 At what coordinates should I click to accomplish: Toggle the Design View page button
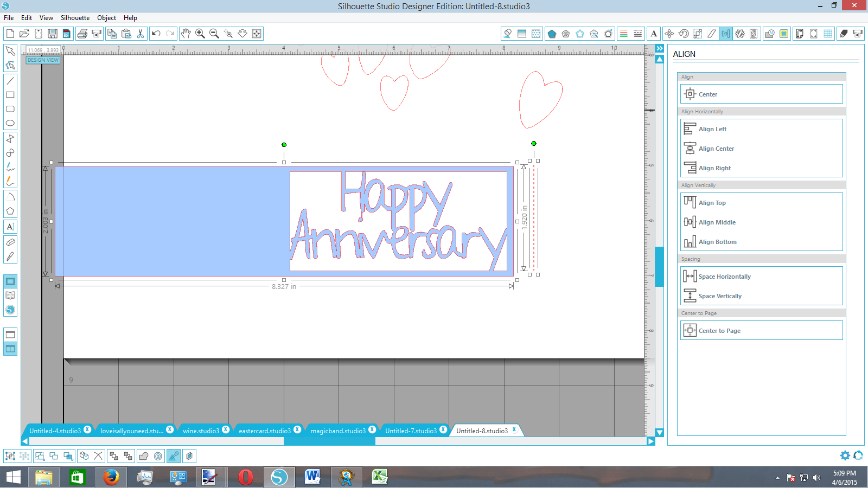[x=10, y=281]
